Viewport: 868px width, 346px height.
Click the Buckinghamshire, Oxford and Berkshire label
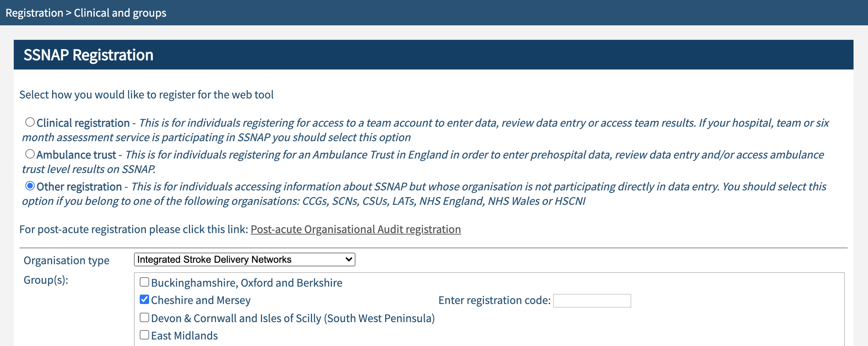point(247,283)
